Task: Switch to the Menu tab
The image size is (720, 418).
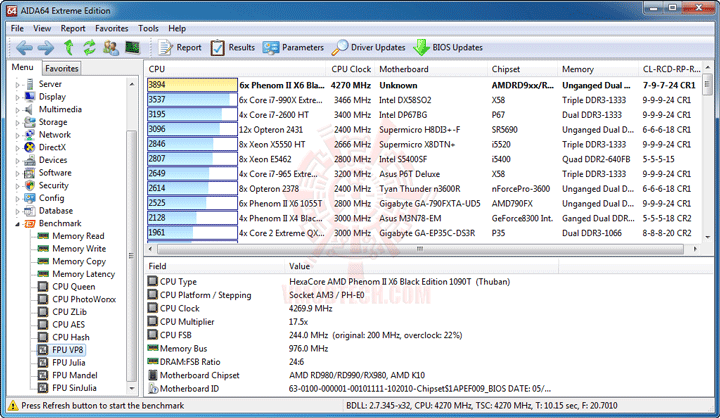Action: pyautogui.click(x=22, y=67)
